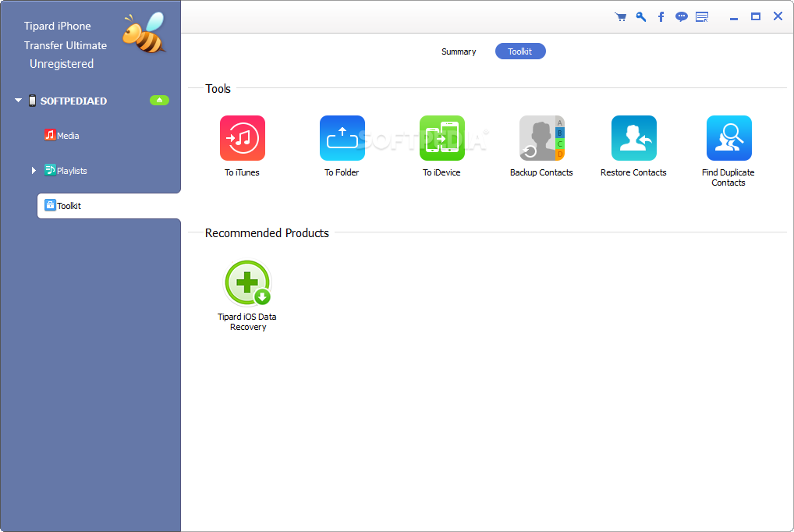Viewport: 794px width, 532px height.
Task: Open Tipard iOS Data Recovery product
Action: click(247, 282)
